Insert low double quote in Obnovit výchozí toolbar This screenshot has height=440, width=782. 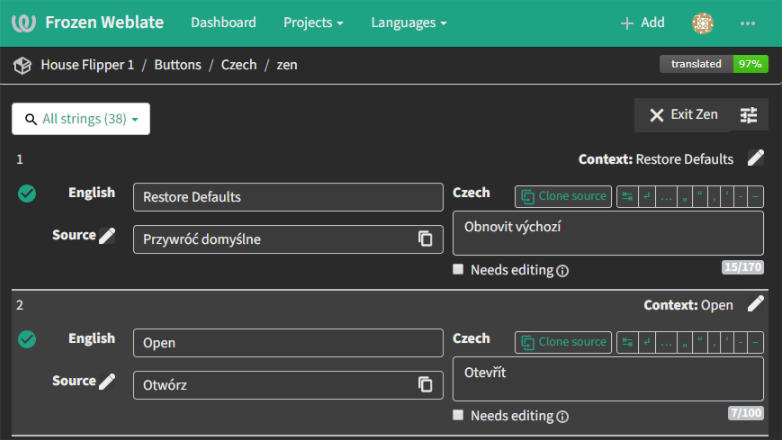click(x=684, y=197)
